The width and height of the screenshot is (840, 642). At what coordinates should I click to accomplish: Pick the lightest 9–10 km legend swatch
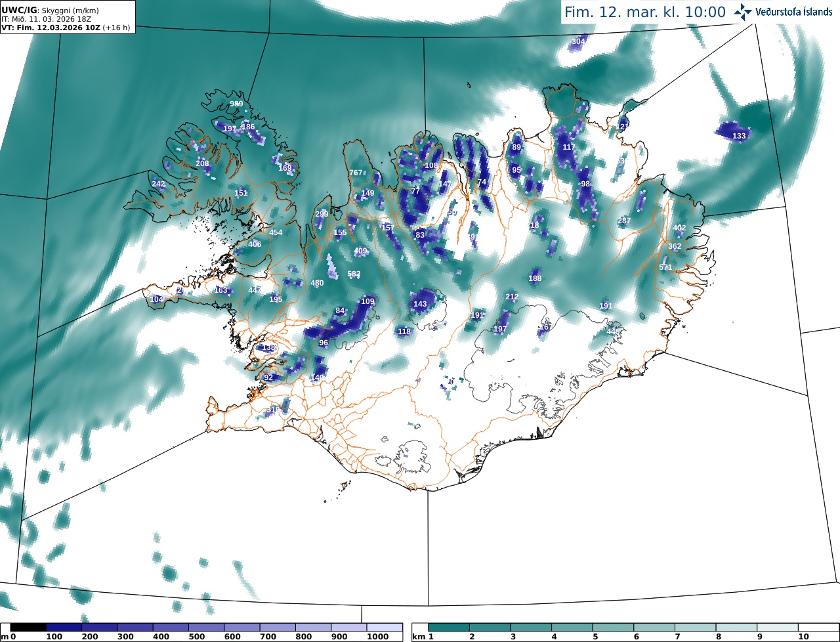pyautogui.click(x=778, y=628)
